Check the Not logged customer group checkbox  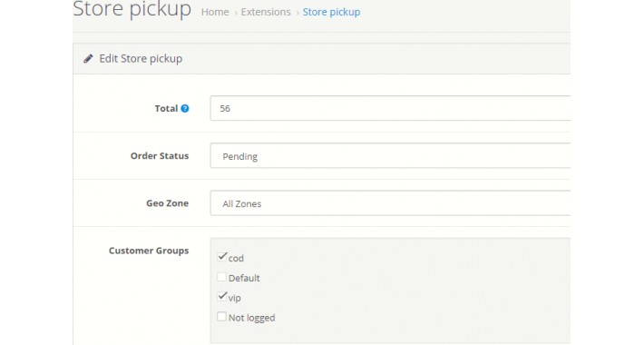tap(222, 317)
